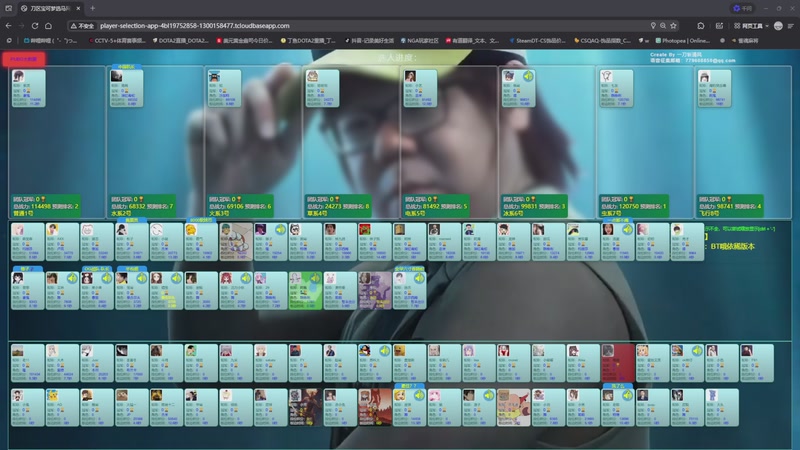Viewport: 800px width, 450px height.
Task: Open a new tab with the plus icon
Action: point(92,8)
